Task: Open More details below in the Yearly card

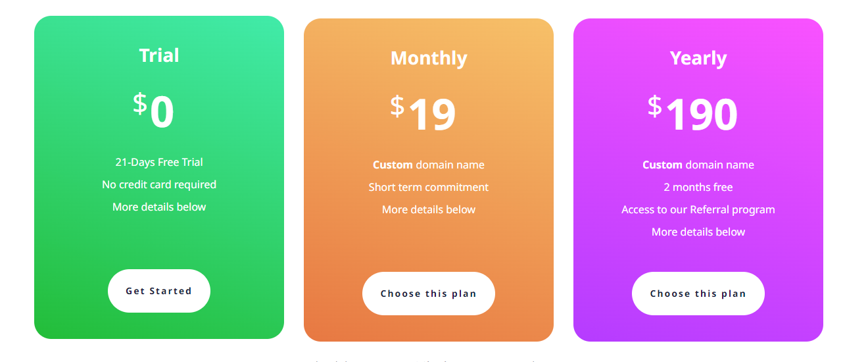Action: (x=698, y=232)
